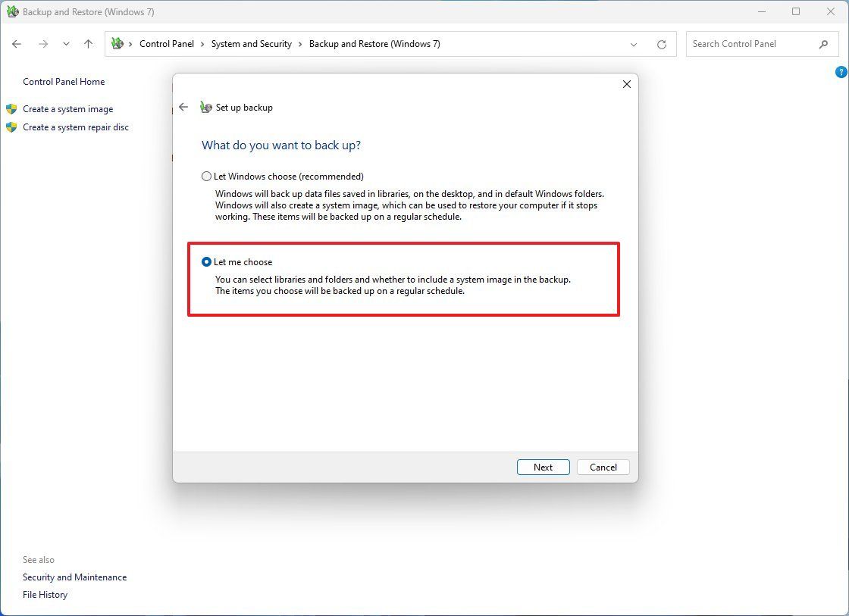Screen dimensions: 849x616
Task: Click the back navigation arrow
Action: tap(17, 44)
